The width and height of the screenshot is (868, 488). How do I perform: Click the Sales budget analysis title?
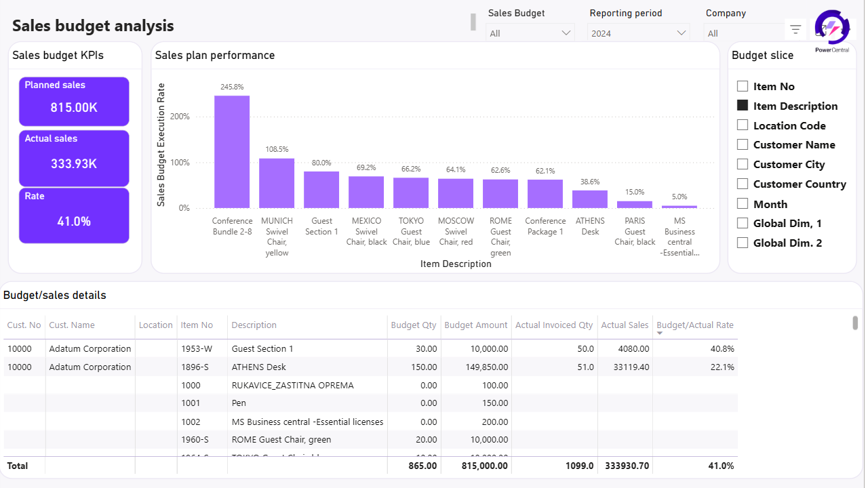coord(93,26)
